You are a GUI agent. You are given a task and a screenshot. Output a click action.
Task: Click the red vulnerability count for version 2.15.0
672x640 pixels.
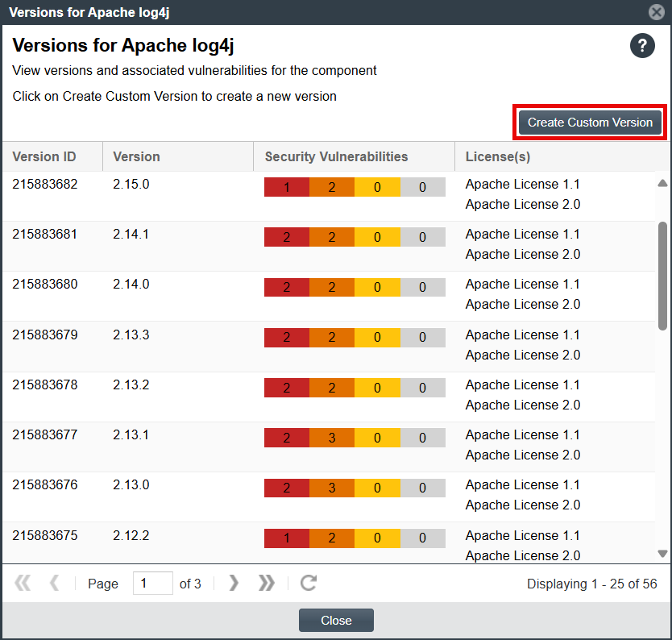pos(287,187)
